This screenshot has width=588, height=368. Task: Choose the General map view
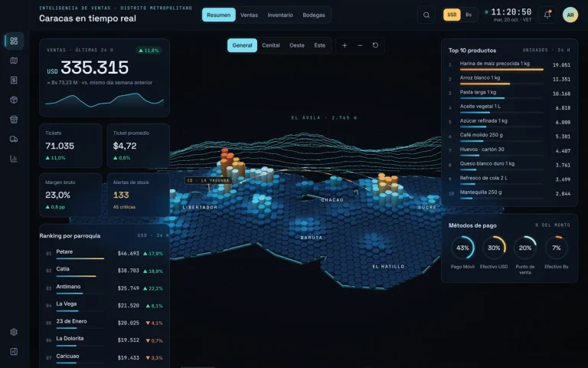click(x=242, y=45)
